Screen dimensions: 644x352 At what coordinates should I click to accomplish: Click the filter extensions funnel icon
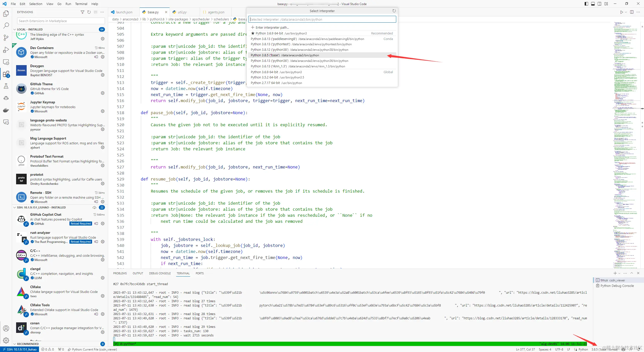[x=82, y=12]
